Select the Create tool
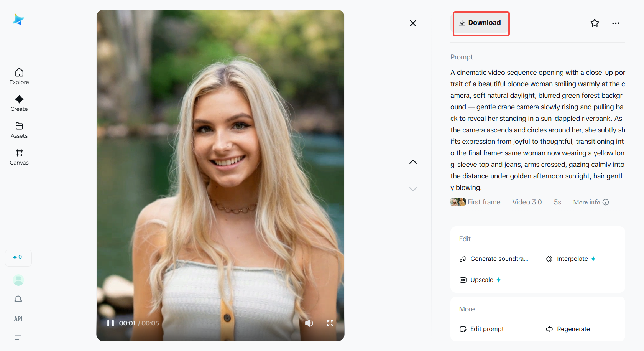Screen dimensions: 644x351 (x=19, y=103)
